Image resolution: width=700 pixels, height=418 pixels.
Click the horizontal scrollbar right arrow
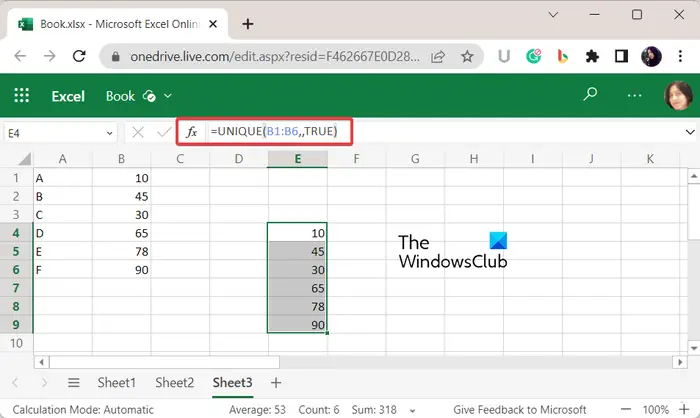coord(680,362)
